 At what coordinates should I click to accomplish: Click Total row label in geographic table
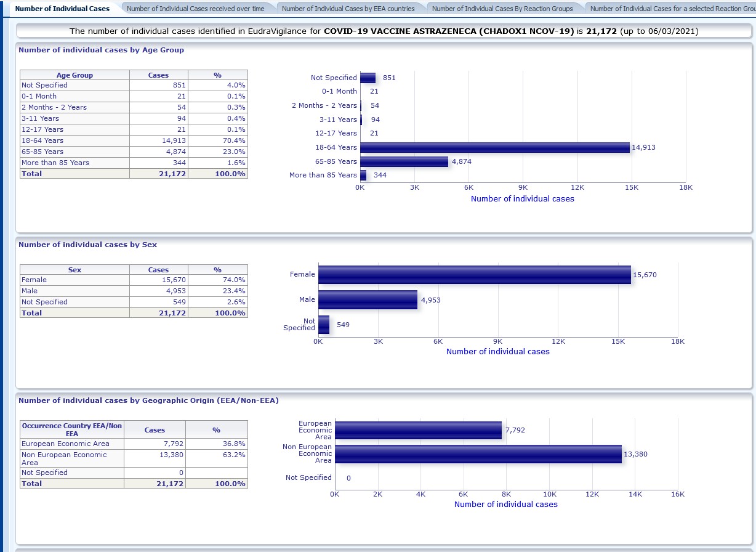72,484
